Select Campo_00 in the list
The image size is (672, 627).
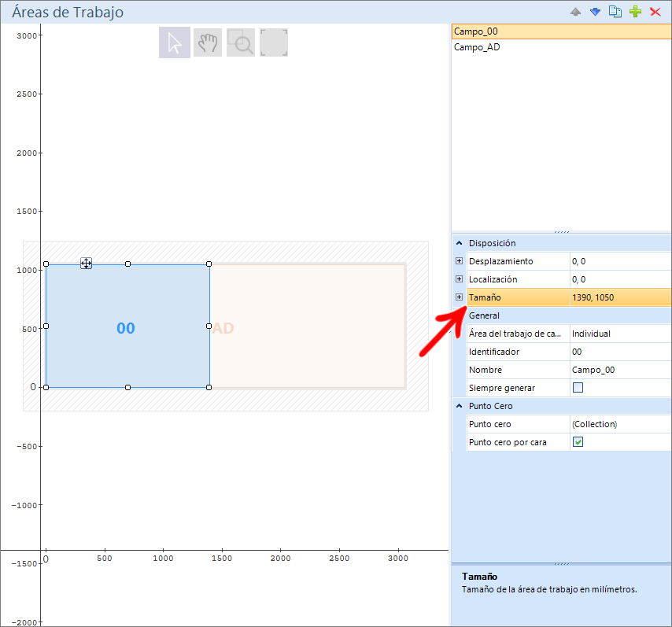[477, 31]
